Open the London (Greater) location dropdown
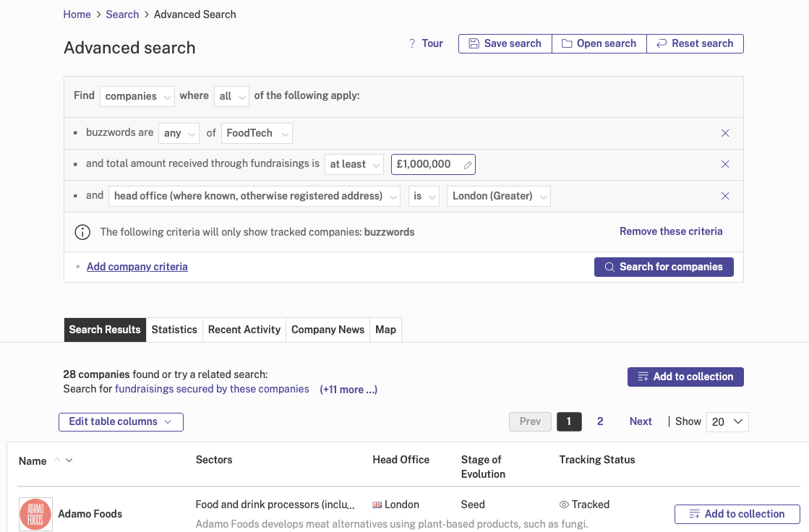809x532 pixels. point(499,196)
